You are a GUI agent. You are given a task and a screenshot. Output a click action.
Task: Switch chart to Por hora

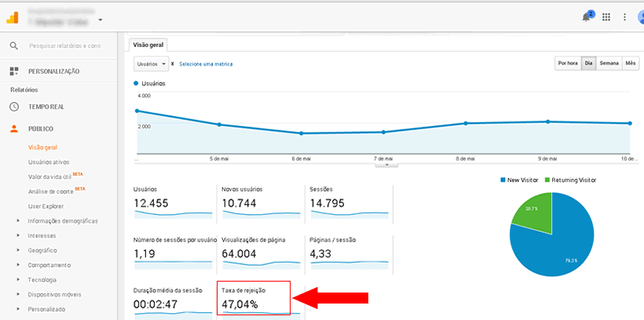[568, 64]
